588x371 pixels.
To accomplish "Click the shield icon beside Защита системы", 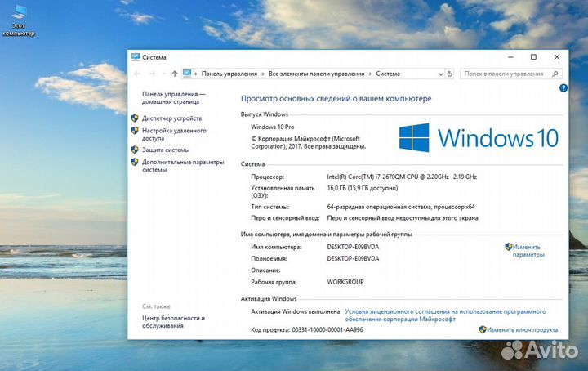I will click(x=135, y=150).
